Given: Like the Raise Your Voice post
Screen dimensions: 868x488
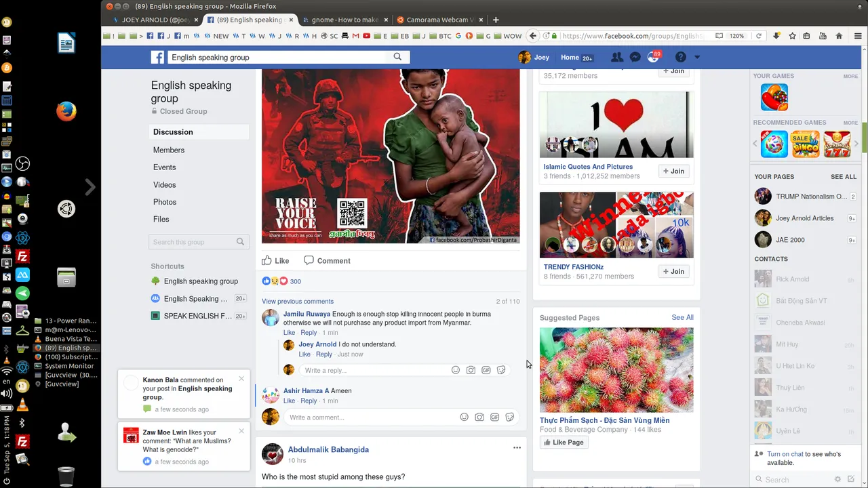Looking at the screenshot, I should pyautogui.click(x=275, y=260).
